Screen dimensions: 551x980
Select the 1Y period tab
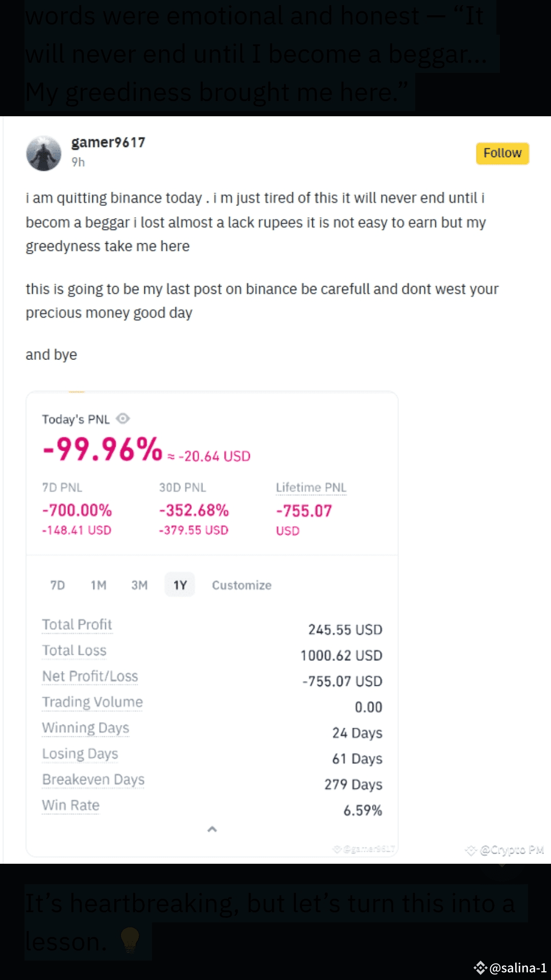tap(180, 585)
